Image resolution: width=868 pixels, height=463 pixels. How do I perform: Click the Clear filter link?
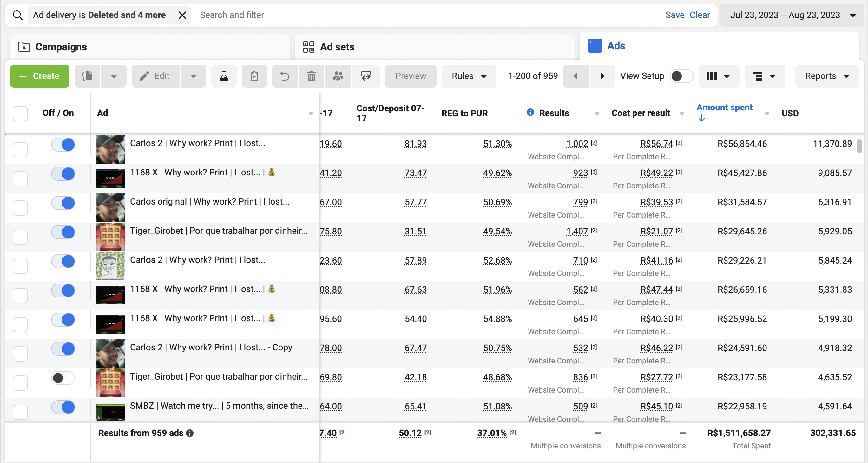(x=700, y=15)
